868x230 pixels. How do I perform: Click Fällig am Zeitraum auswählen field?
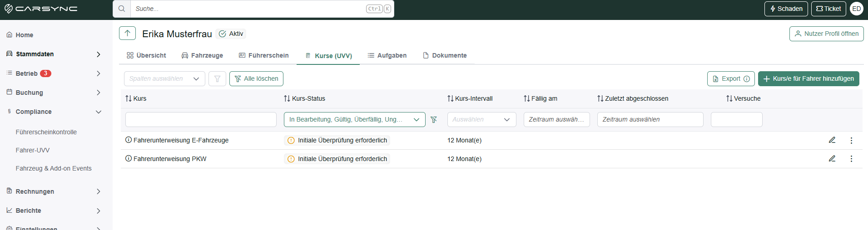pyautogui.click(x=556, y=120)
